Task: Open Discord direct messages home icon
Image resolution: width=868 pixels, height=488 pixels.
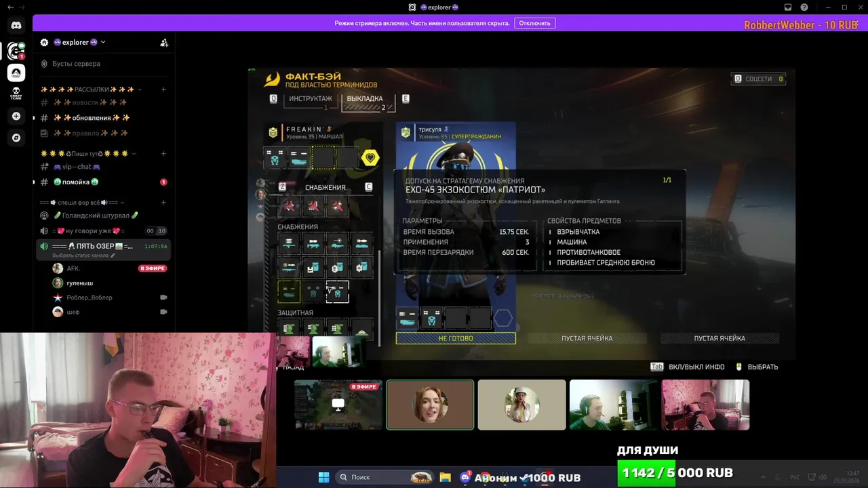Action: pyautogui.click(x=16, y=25)
